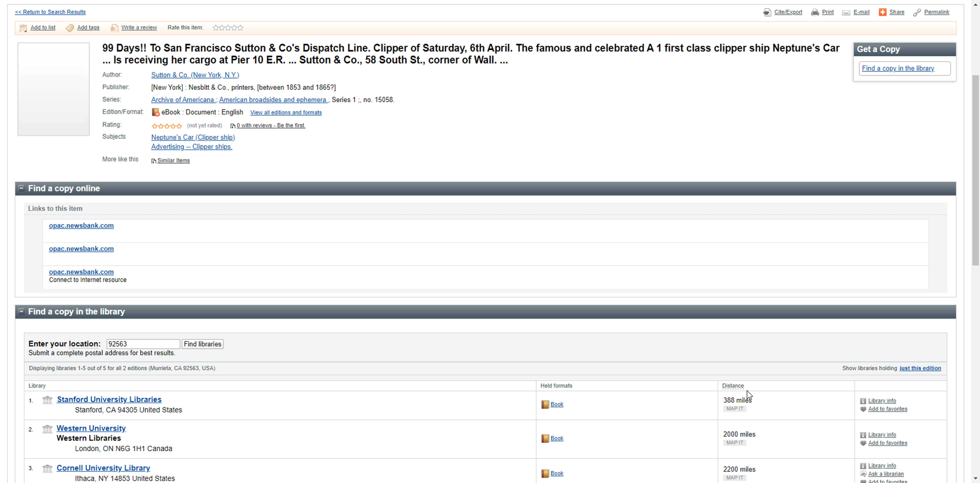Click the 'Displaying libraries 1-5 out of 5' text

point(122,368)
